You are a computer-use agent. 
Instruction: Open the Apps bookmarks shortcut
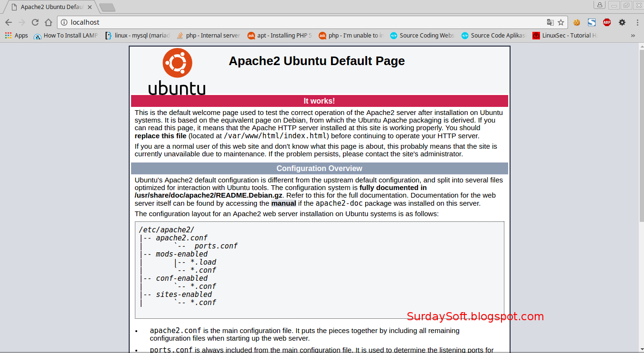coord(17,36)
